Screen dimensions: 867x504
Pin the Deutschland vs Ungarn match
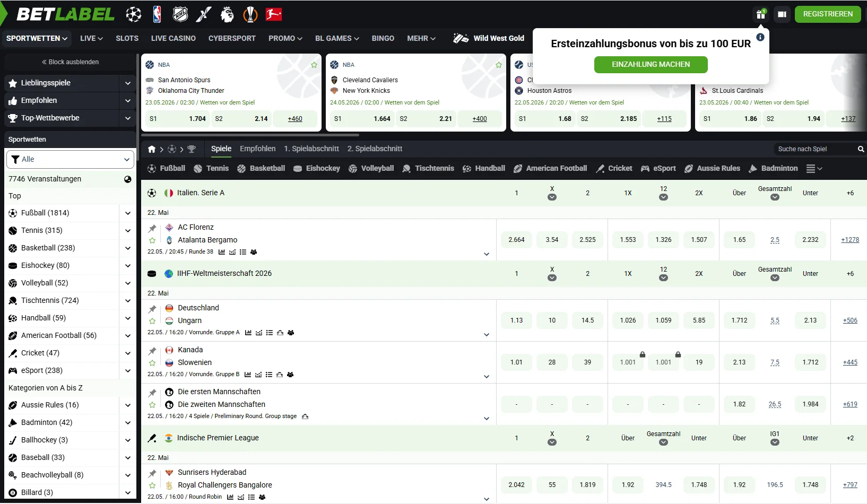(x=152, y=309)
